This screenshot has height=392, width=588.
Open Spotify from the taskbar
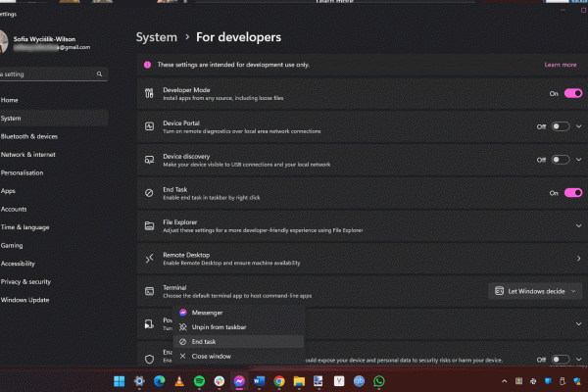coord(199,381)
